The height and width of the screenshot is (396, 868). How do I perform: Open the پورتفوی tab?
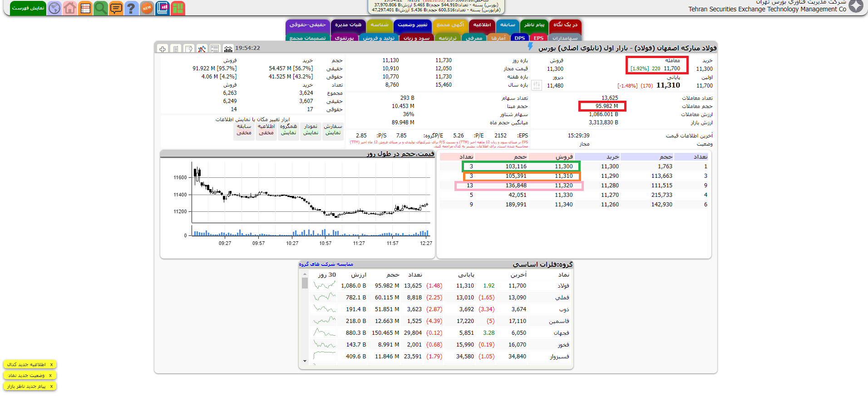tap(344, 38)
